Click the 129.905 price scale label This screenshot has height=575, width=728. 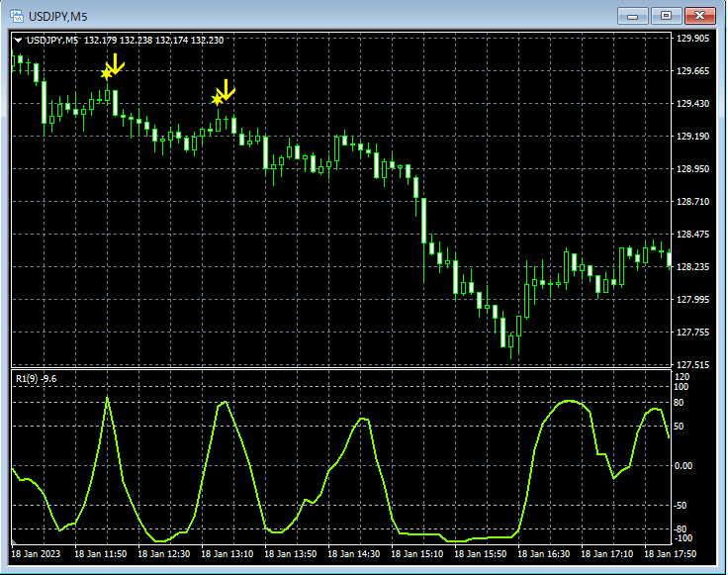[692, 38]
